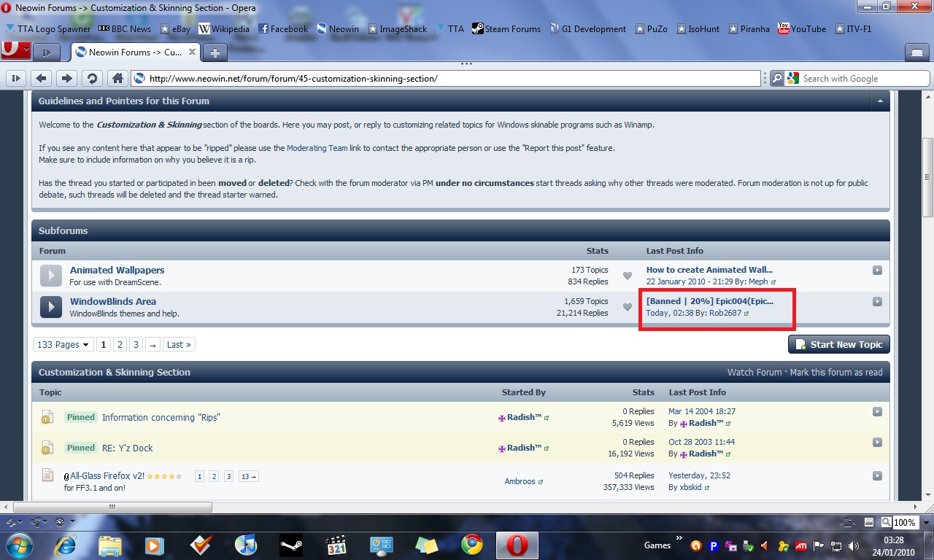The image size is (934, 560).
Task: Close the Neowin Forums tab
Action: (x=193, y=52)
